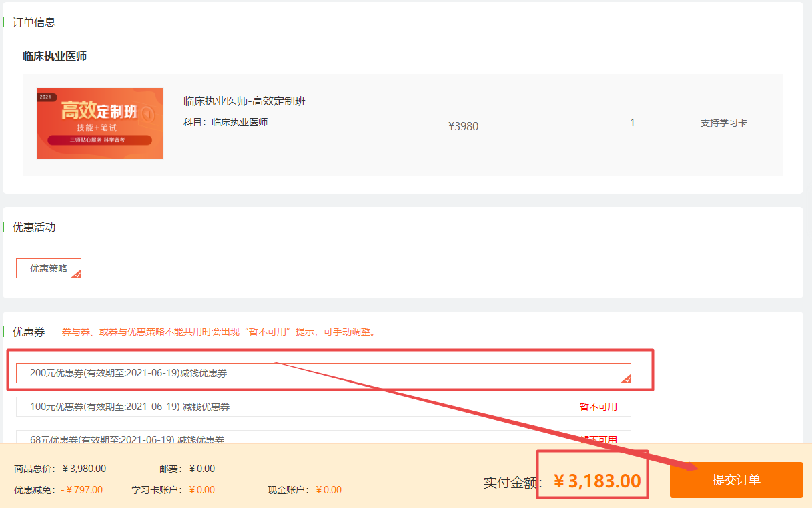Open the 高效定制班 course thumbnail image
Image resolution: width=812 pixels, height=508 pixels.
pos(99,123)
